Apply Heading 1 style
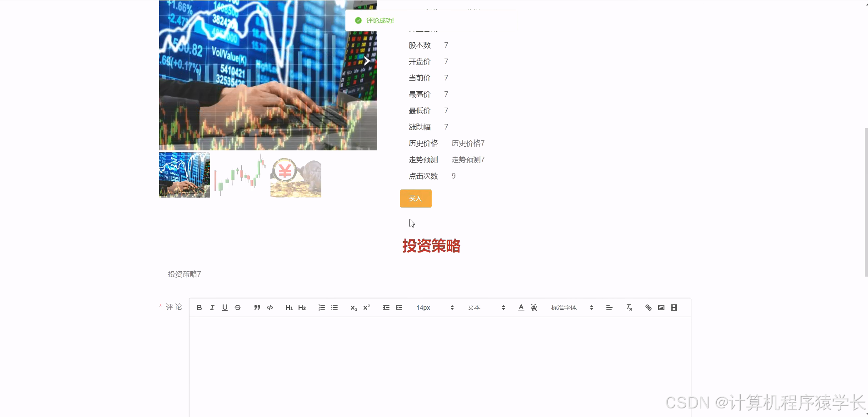Image resolution: width=868 pixels, height=417 pixels. coord(289,308)
